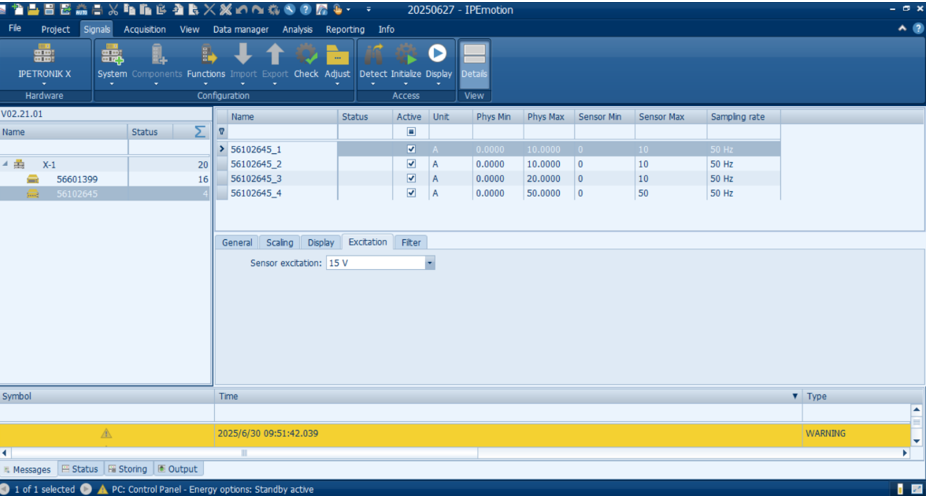Click the Name filter field in channel grid
The height and width of the screenshot is (498, 927).
click(282, 132)
